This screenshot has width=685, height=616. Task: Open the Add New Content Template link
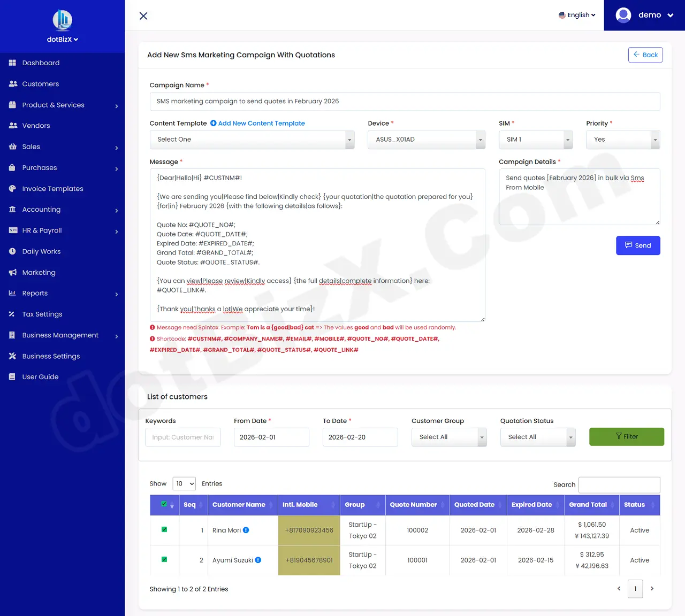click(257, 123)
